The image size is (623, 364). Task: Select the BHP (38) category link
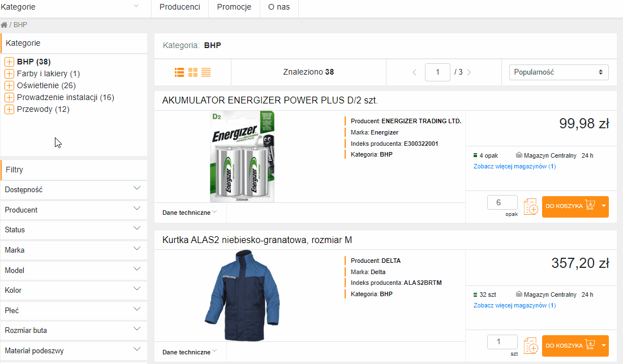pos(34,62)
